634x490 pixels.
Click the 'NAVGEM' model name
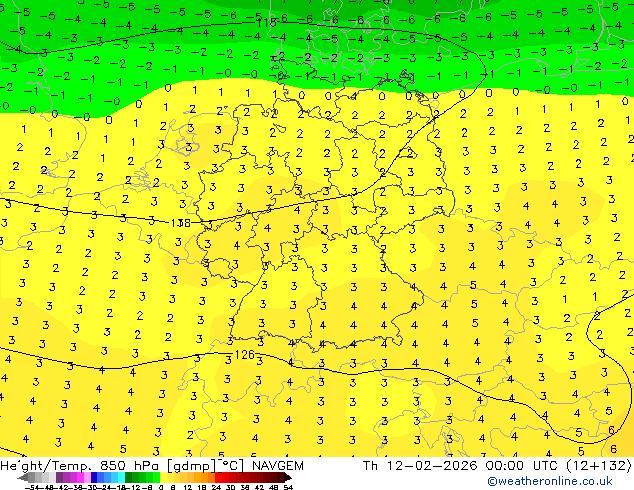click(278, 466)
